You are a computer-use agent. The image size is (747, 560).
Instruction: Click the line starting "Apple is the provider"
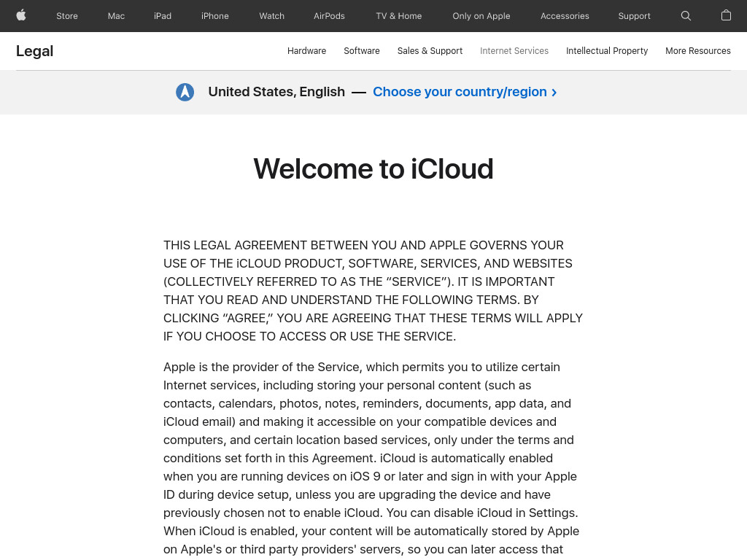pyautogui.click(x=362, y=367)
